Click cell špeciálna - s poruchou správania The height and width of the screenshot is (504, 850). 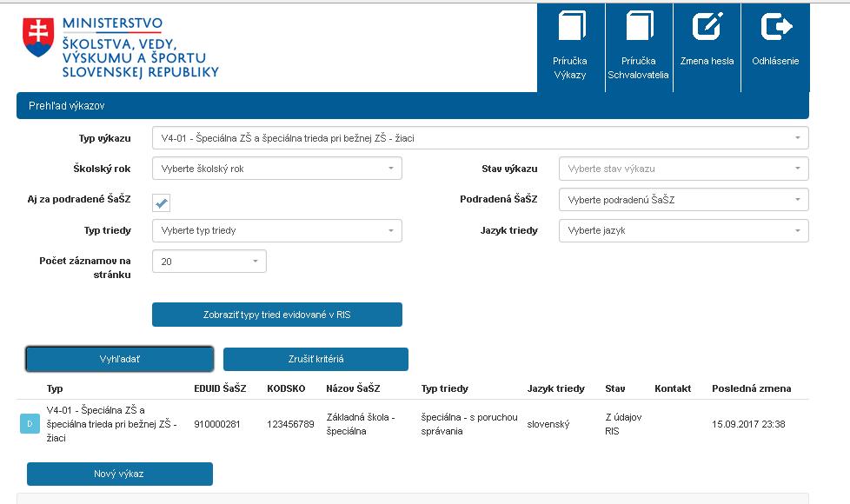(x=469, y=424)
